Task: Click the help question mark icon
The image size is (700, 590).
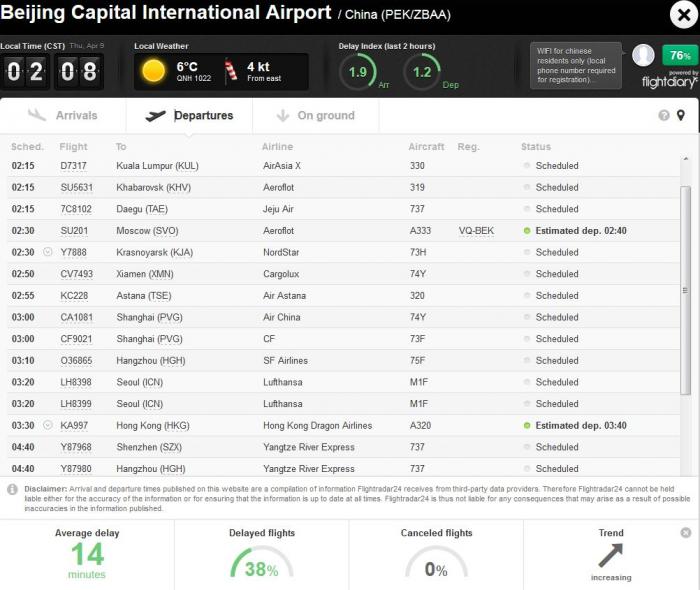Action: (x=664, y=116)
